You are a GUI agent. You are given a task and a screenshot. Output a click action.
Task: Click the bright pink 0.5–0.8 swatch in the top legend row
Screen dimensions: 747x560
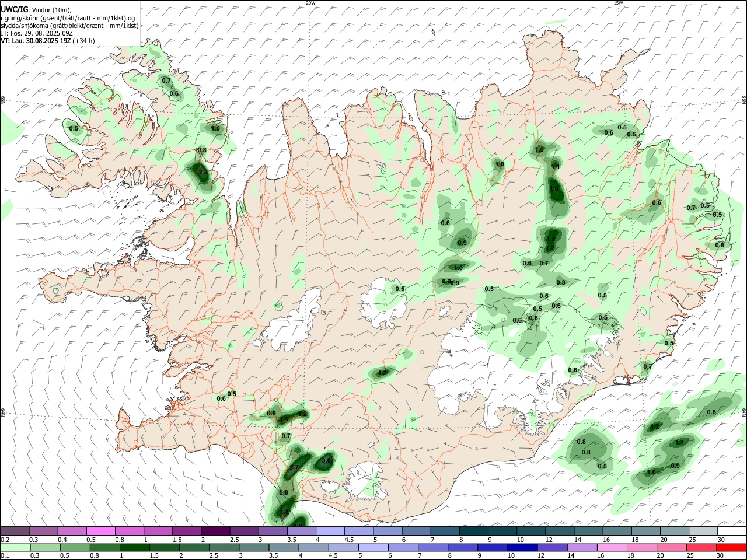100,531
